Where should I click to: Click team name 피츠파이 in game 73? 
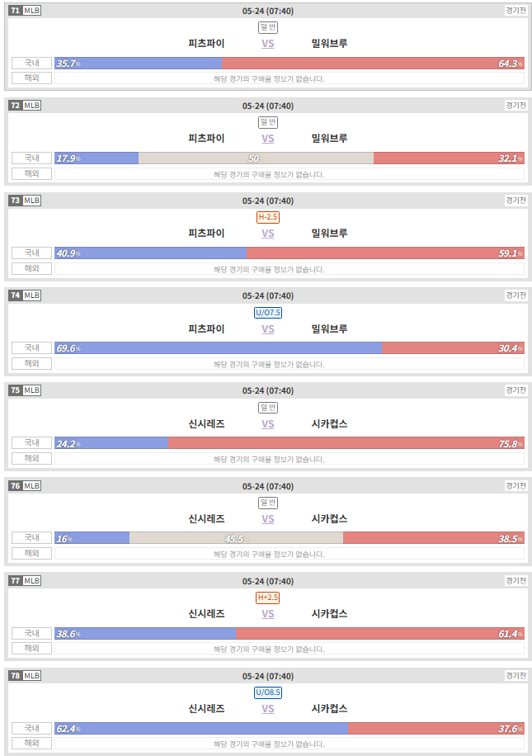click(x=206, y=234)
